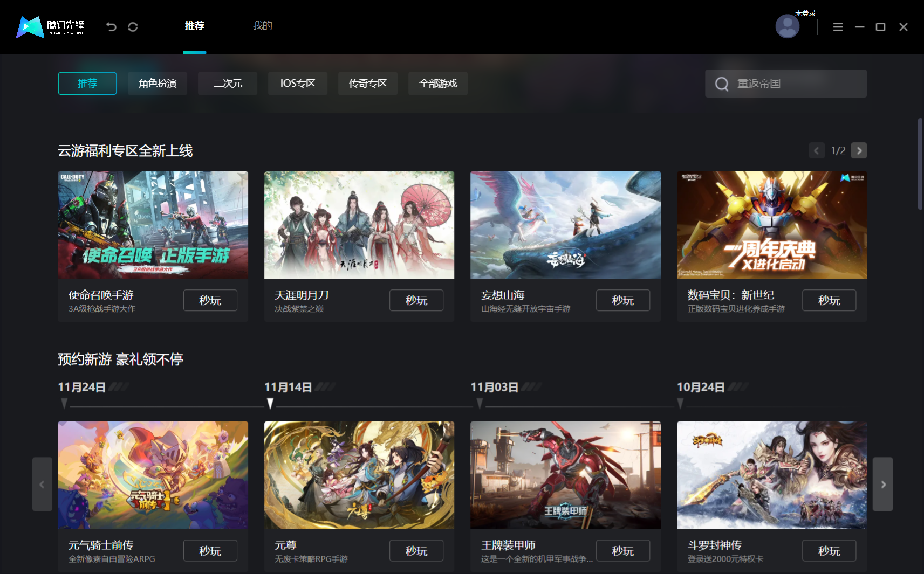
Task: Open the 王牌装甲师 cover image
Action: [x=566, y=475]
